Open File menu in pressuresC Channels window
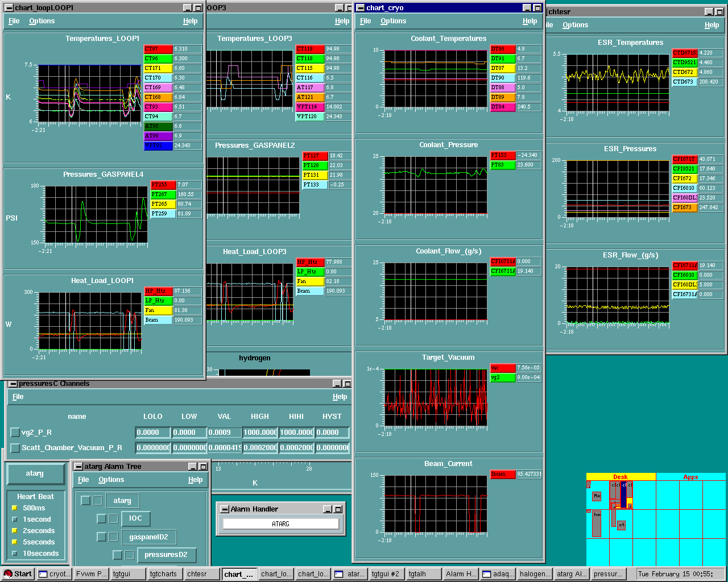Viewport: 728px width, 582px height. (18, 397)
